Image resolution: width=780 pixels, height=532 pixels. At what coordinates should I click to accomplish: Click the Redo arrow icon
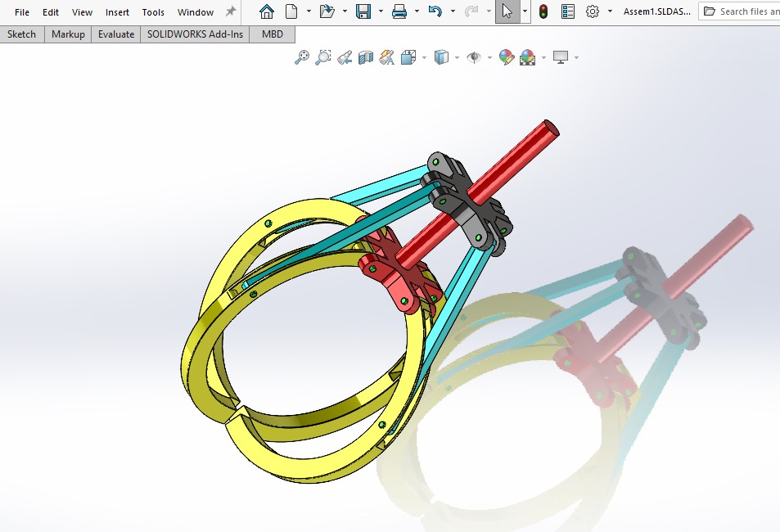(x=471, y=11)
